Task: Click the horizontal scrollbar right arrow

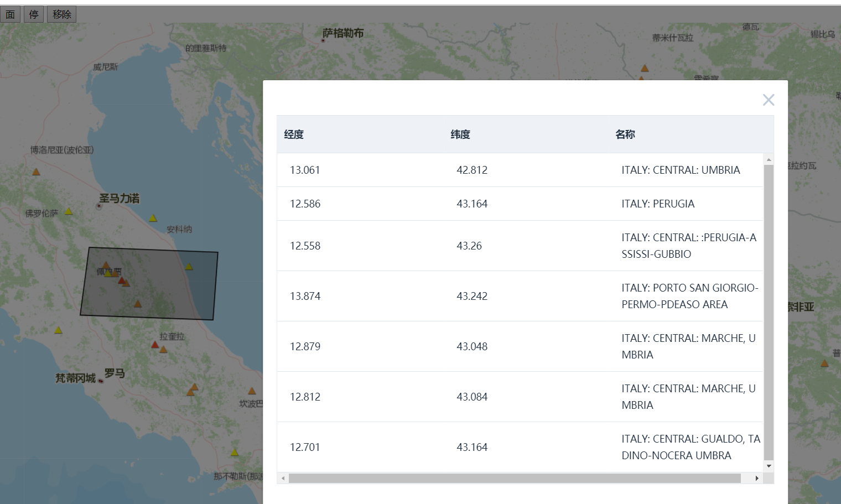Action: 757,478
